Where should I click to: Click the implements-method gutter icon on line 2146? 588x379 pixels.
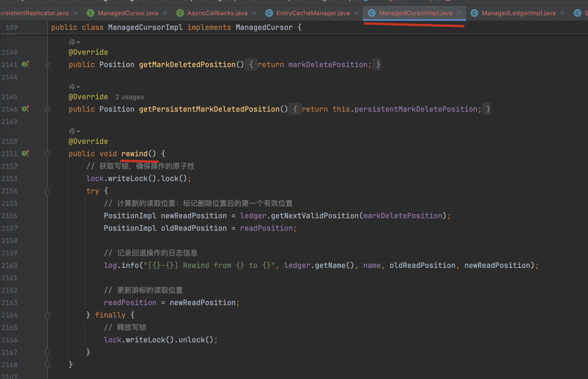click(x=26, y=109)
